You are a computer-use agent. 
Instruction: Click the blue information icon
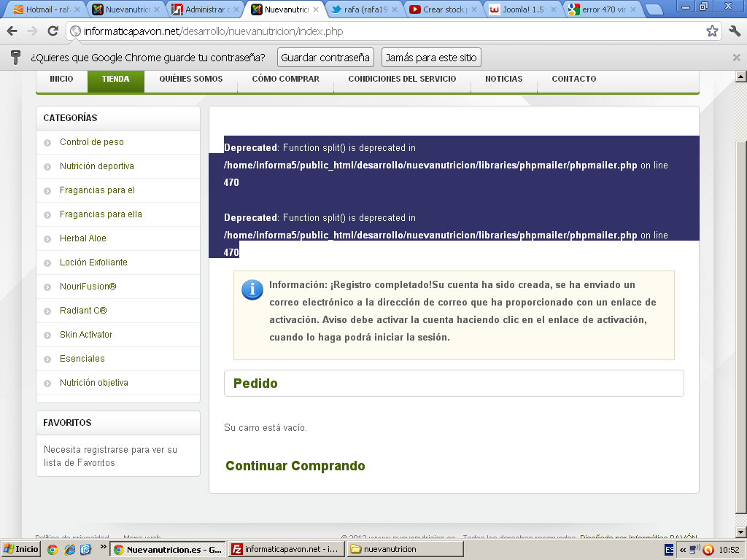pyautogui.click(x=252, y=289)
